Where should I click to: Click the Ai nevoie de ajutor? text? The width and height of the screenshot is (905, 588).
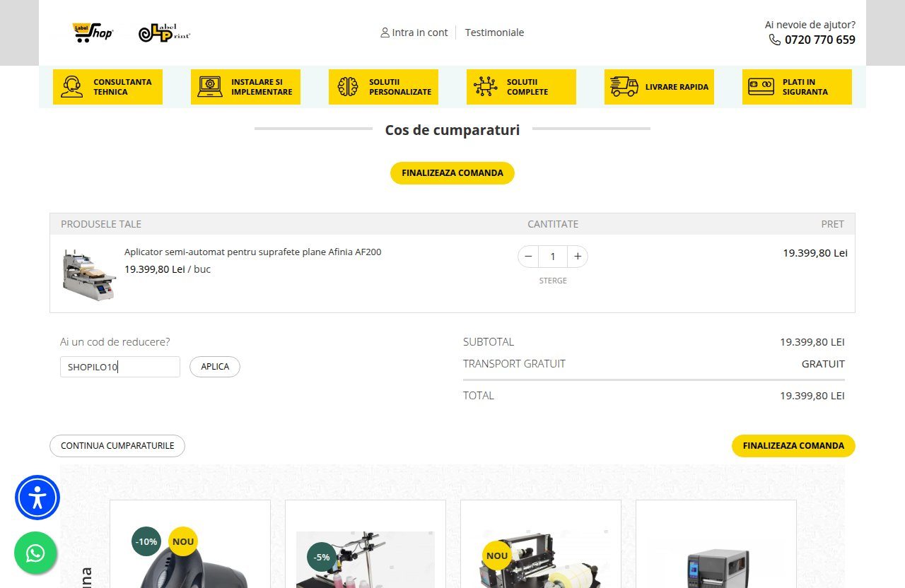(810, 24)
